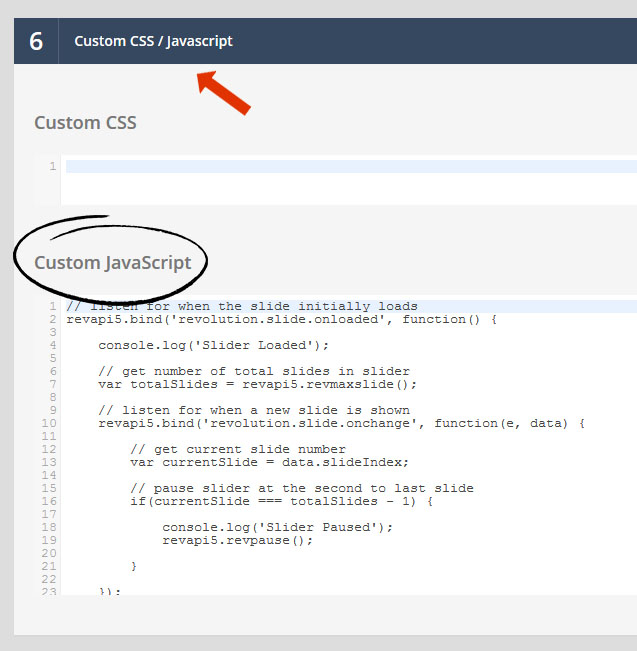Click line number 21 in JavaScript gutter
This screenshot has height=651, width=637.
[x=50, y=566]
